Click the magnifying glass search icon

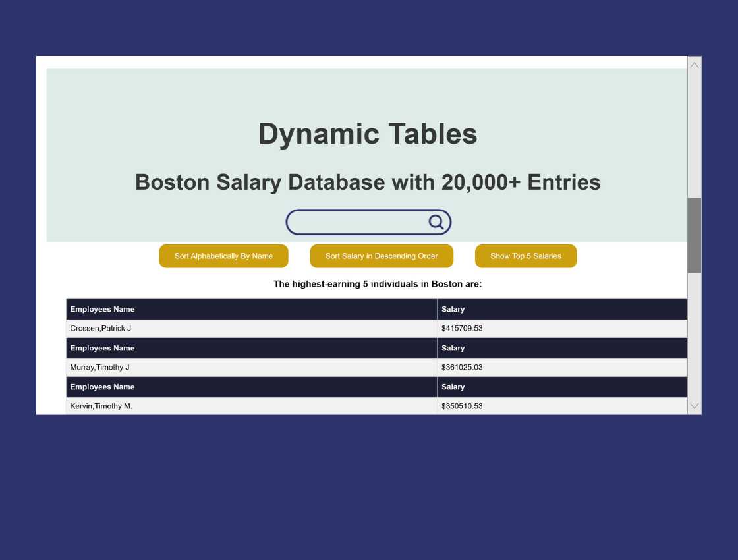436,222
